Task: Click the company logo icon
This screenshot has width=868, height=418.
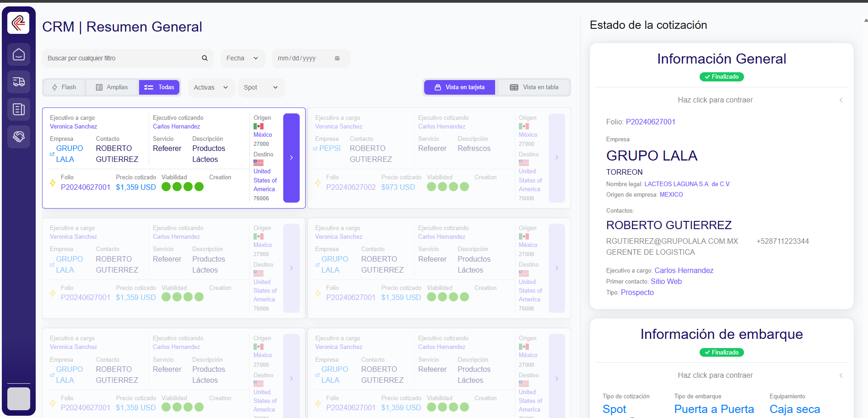Action: (x=18, y=22)
